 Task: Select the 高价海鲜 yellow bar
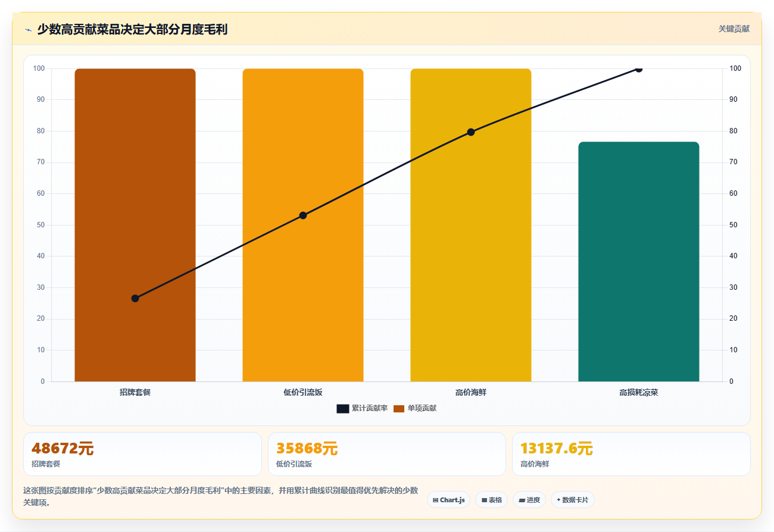click(x=471, y=225)
